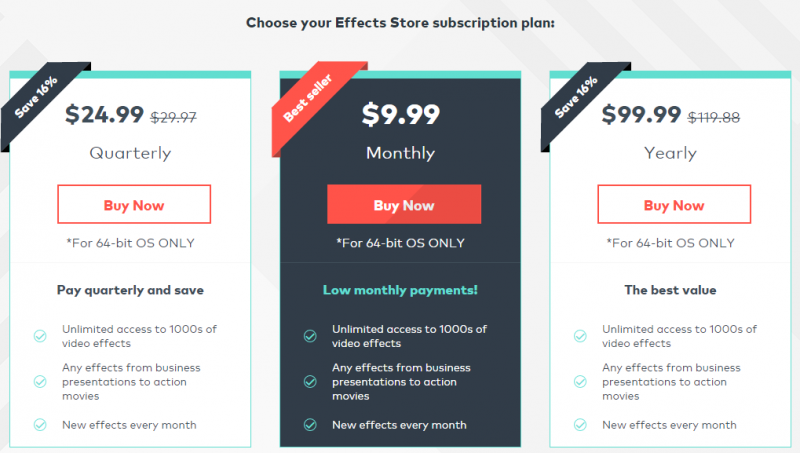Screen dimensions: 800x453
Task: Click Buy Now for the Quarterly plan
Action: [x=134, y=204]
